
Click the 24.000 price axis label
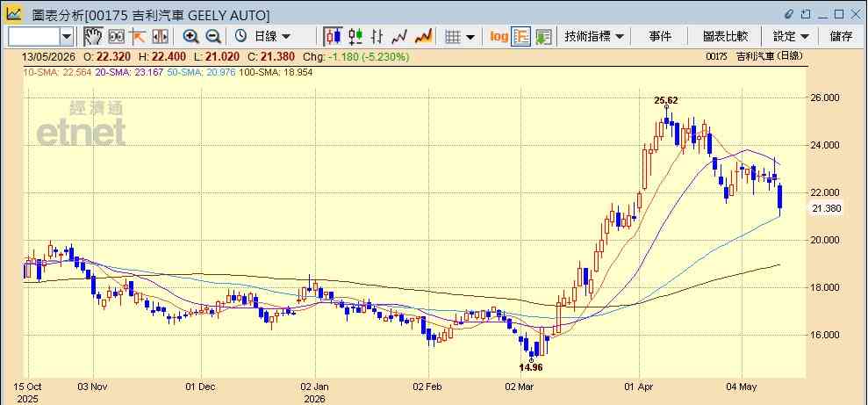825,145
